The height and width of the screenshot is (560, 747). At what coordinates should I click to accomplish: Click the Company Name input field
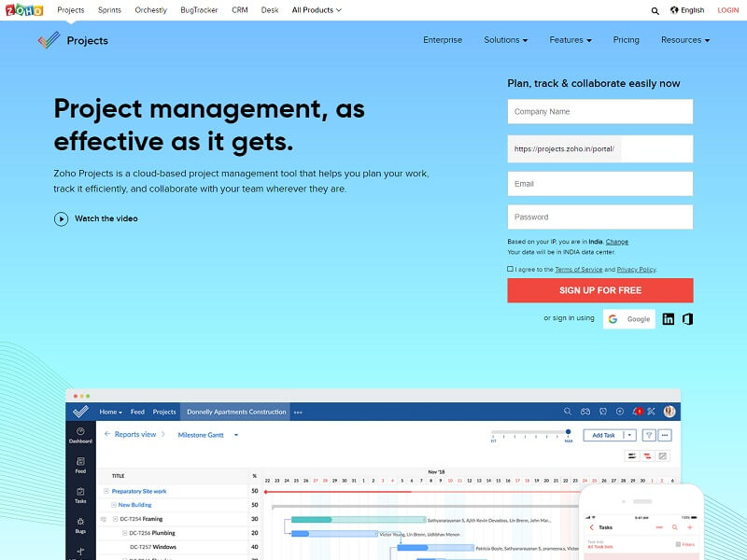coord(600,111)
